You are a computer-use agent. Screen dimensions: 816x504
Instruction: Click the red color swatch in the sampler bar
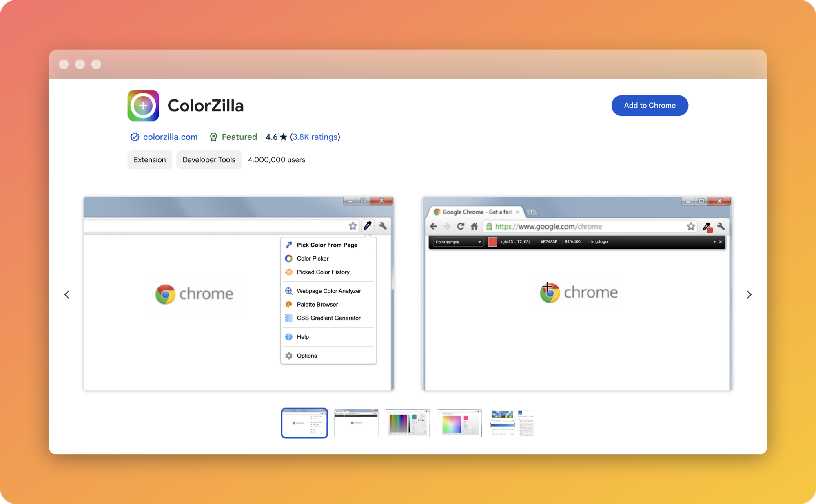coord(492,241)
